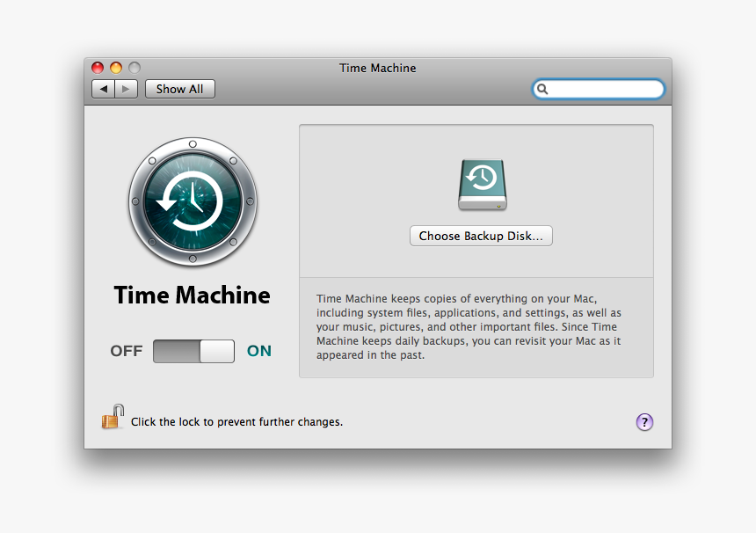Click the lock icon to prevent changes
756x533 pixels.
[x=113, y=417]
